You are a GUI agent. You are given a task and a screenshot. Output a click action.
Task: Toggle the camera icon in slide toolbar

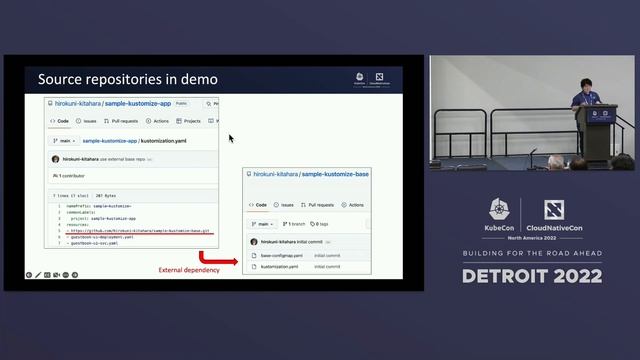click(x=56, y=275)
